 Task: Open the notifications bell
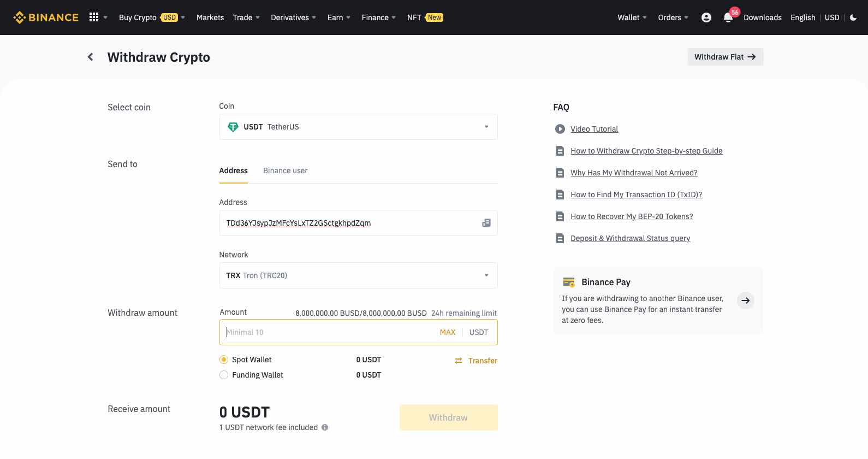click(728, 17)
